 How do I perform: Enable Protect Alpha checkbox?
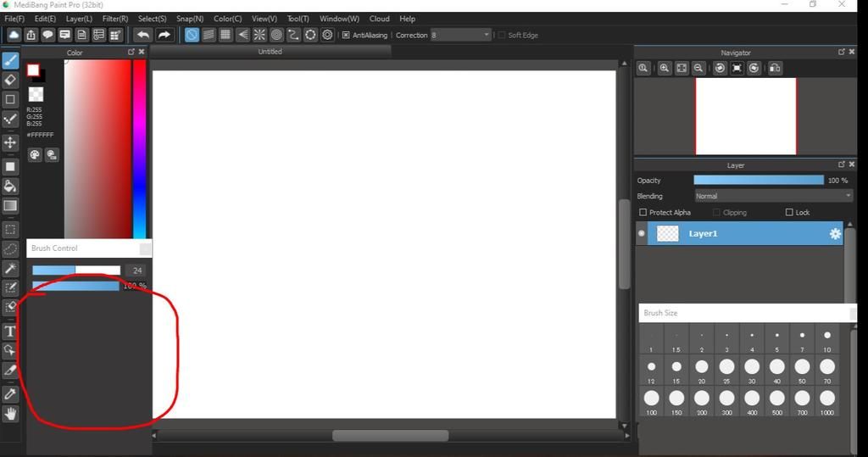[x=643, y=212]
